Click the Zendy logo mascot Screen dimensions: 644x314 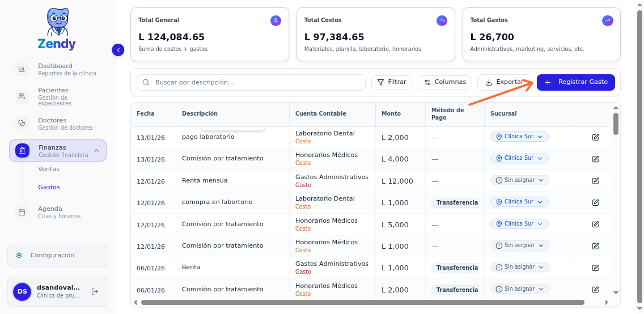point(57,23)
